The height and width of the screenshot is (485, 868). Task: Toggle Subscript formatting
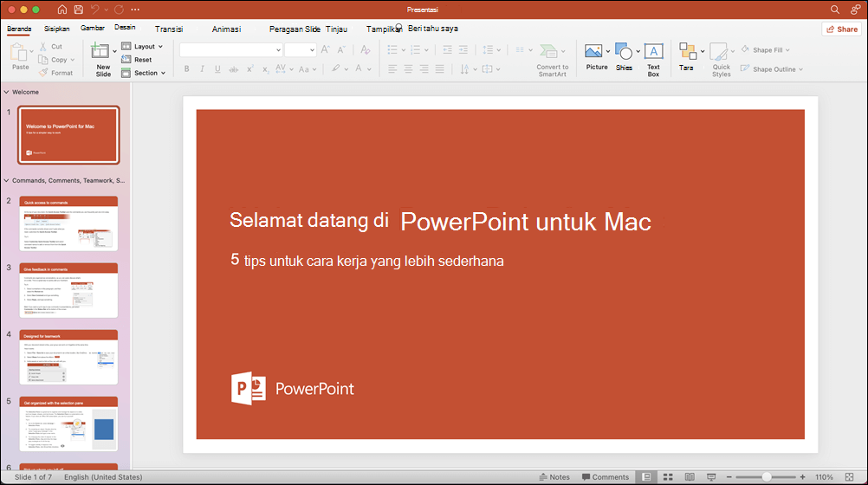pyautogui.click(x=266, y=69)
